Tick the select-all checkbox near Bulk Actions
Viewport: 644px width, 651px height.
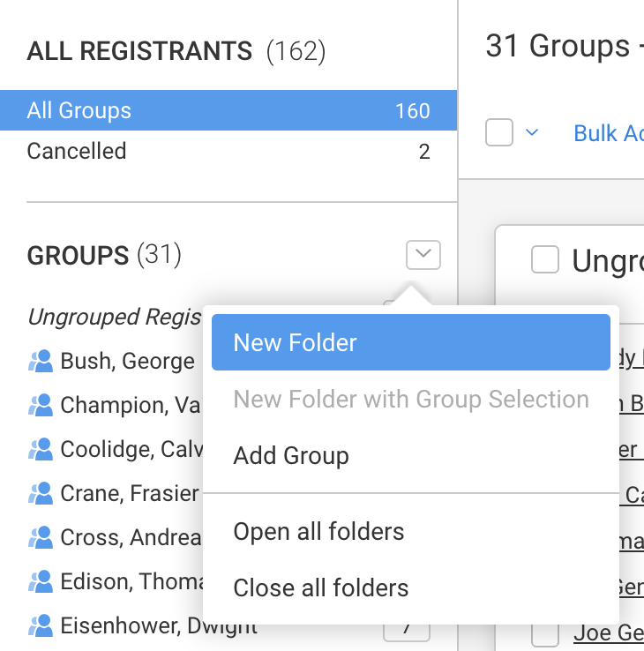(499, 133)
